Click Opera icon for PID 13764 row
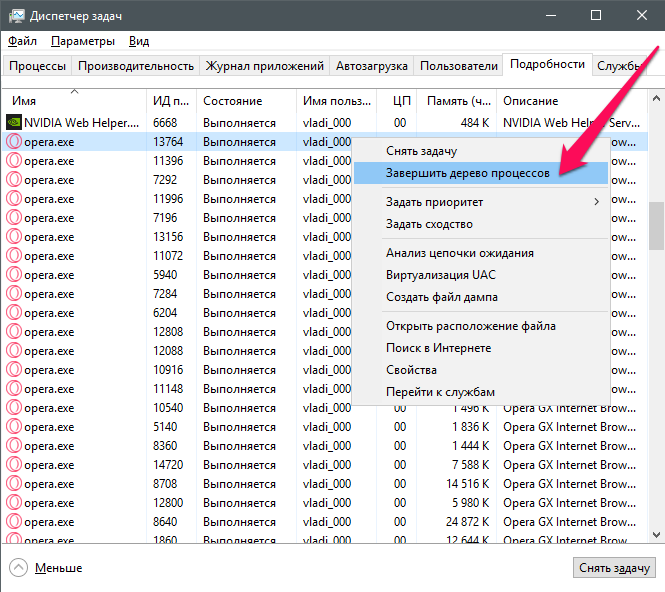665x592 pixels. 14,142
